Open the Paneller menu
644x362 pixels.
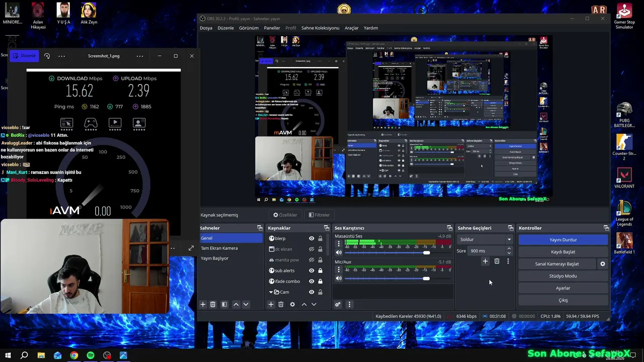point(272,28)
